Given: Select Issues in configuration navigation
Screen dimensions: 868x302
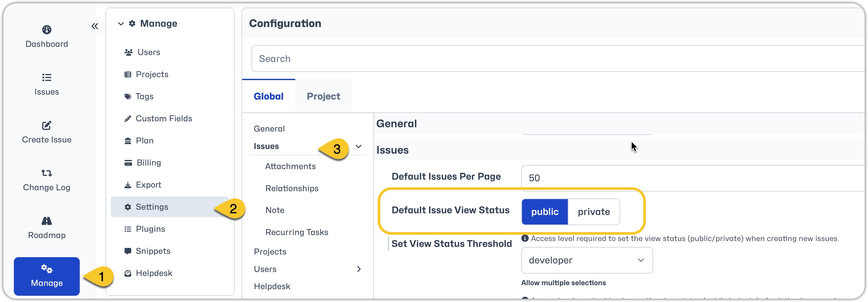Looking at the screenshot, I should click(x=266, y=146).
